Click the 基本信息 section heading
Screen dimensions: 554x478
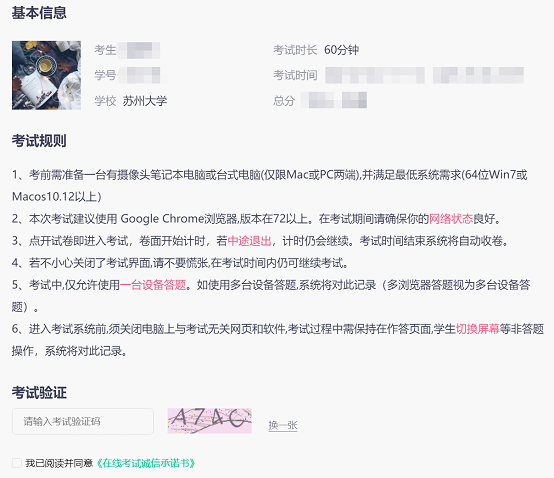(x=39, y=13)
